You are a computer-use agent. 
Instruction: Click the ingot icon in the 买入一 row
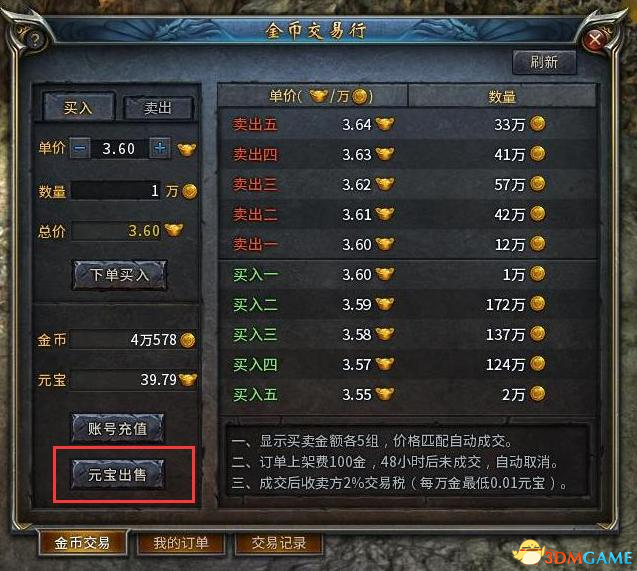pos(385,274)
